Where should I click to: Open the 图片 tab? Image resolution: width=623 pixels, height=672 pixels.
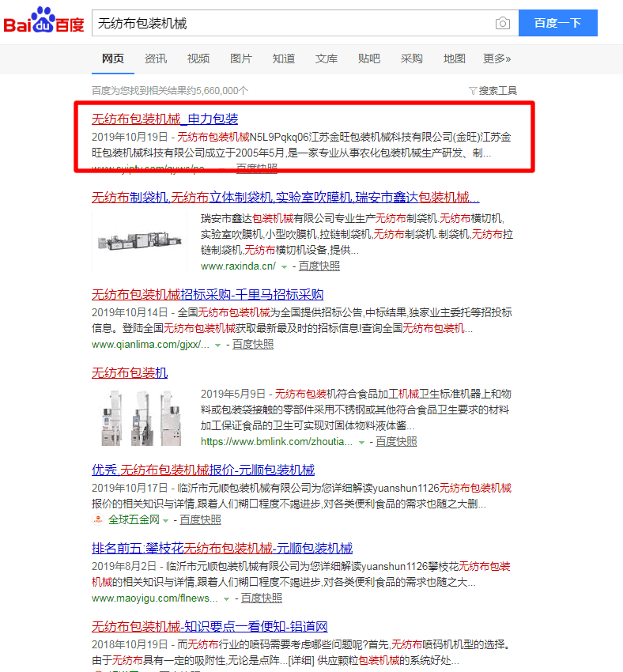coord(241,59)
